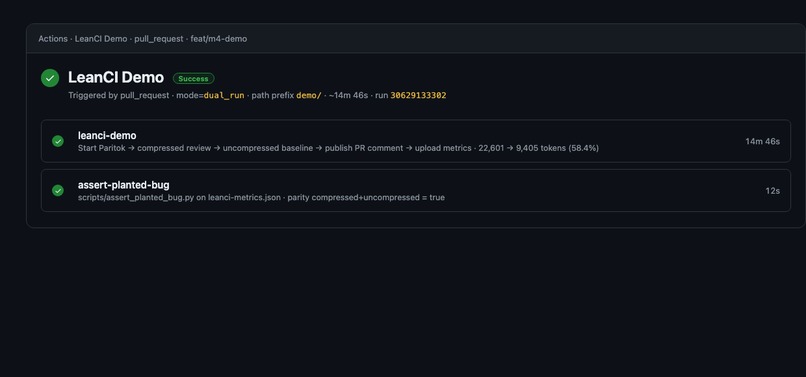Click the 12s duration of assert-planted-bug
The width and height of the screenshot is (806, 377).
point(772,190)
